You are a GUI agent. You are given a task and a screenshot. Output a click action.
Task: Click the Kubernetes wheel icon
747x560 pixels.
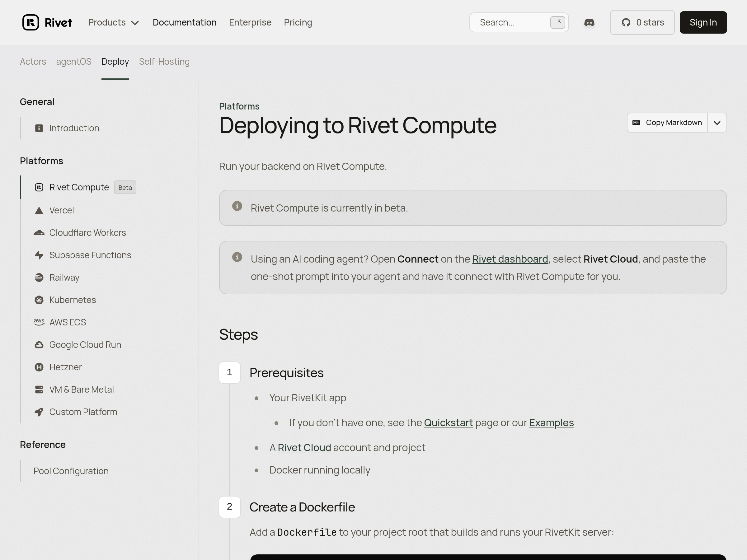tap(39, 300)
